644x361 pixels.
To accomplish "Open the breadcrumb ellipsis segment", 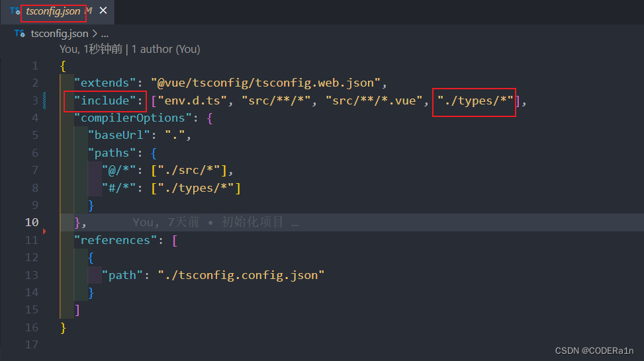I will tap(105, 34).
